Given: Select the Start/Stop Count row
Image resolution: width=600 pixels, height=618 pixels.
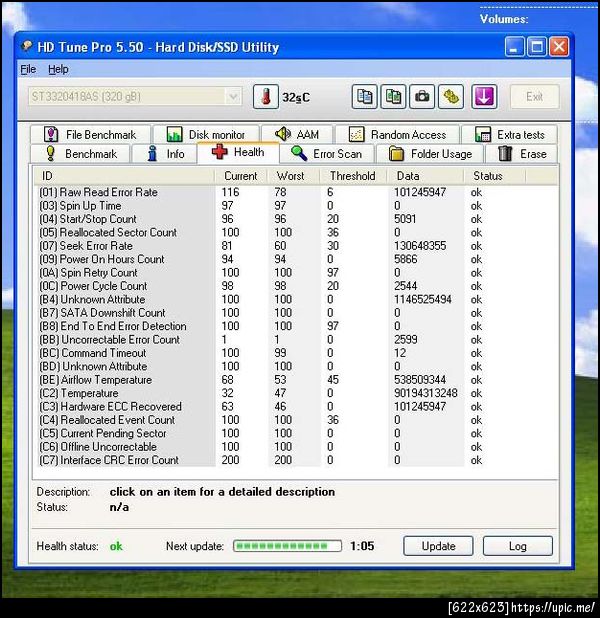Looking at the screenshot, I should tap(296, 219).
